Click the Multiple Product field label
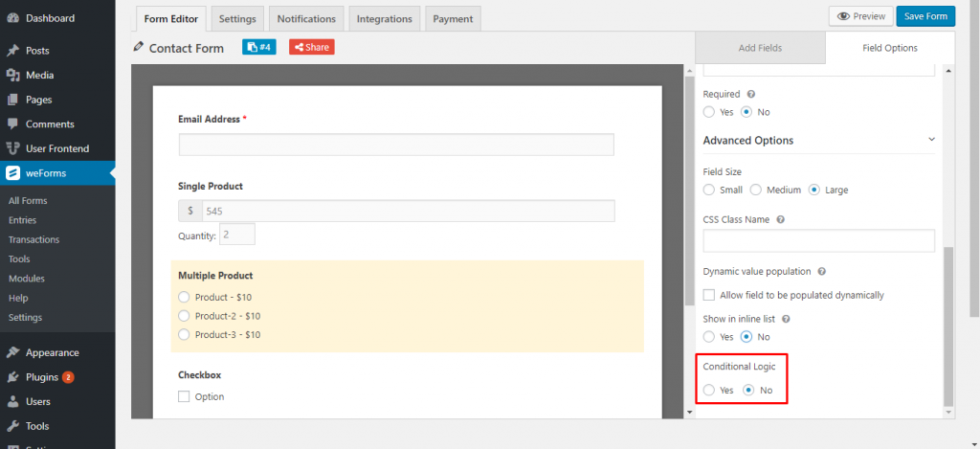The height and width of the screenshot is (449, 980). [215, 275]
